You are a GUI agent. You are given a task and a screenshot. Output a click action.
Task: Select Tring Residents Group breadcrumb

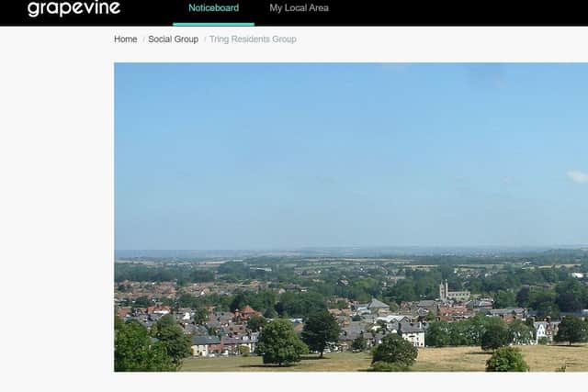(253, 39)
